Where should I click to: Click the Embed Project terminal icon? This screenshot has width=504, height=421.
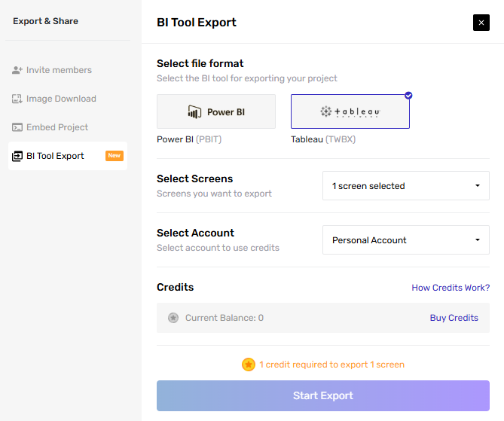(x=17, y=127)
